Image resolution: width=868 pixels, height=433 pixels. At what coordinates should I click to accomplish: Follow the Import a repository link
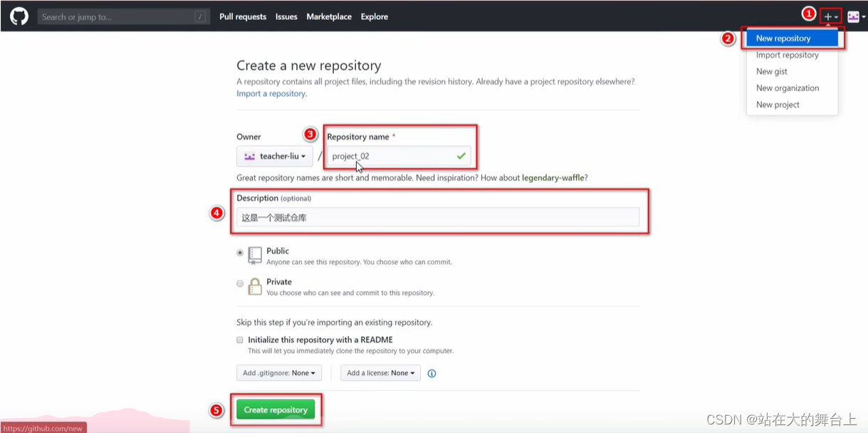(x=271, y=93)
